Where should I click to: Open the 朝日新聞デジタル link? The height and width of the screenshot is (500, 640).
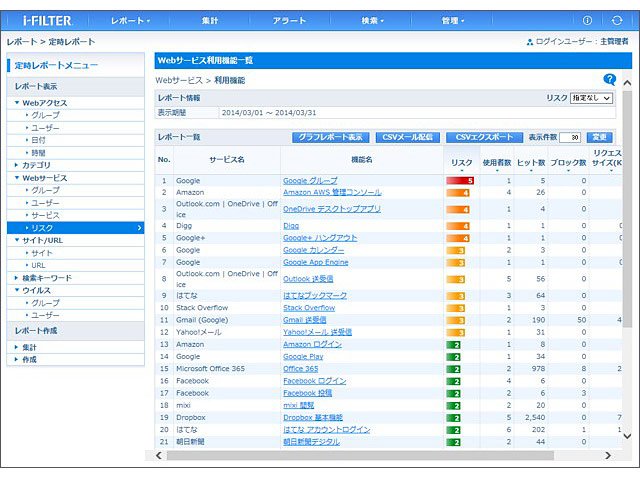coord(311,442)
